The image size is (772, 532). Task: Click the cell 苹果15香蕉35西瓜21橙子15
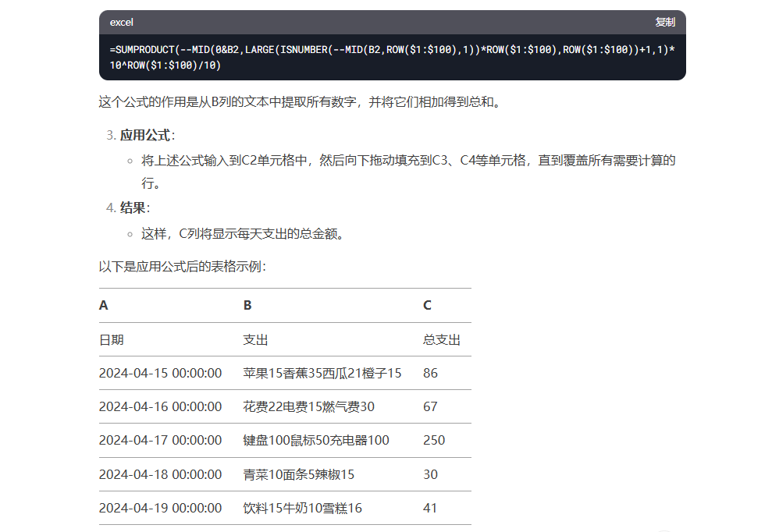pos(322,373)
